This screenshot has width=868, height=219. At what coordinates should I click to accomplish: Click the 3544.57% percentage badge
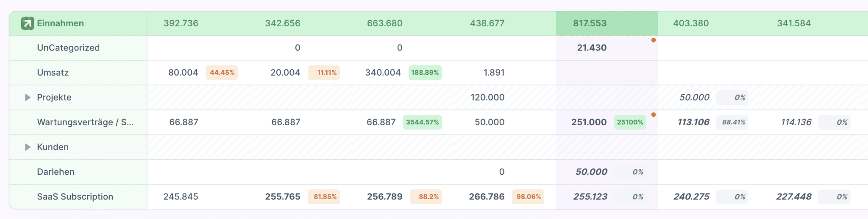[422, 122]
